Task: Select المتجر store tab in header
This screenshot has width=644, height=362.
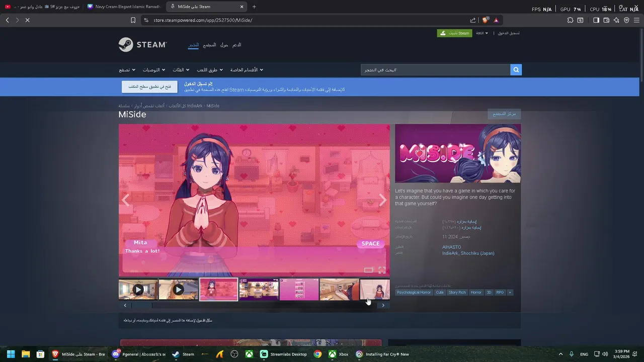Action: [x=194, y=45]
